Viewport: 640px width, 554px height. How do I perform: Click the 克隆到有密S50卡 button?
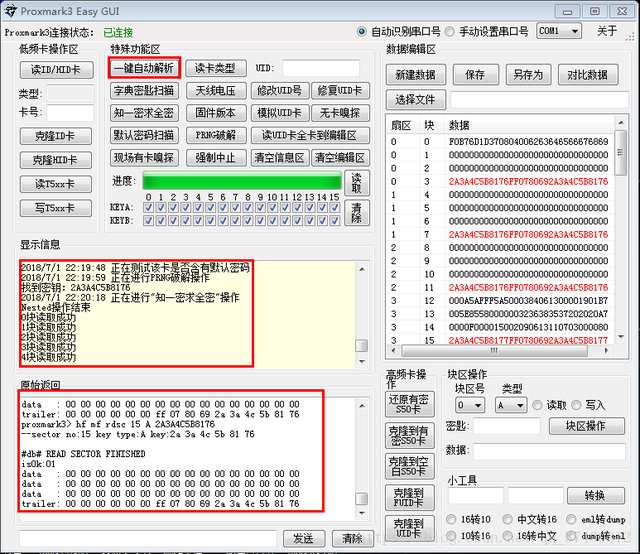[x=409, y=436]
